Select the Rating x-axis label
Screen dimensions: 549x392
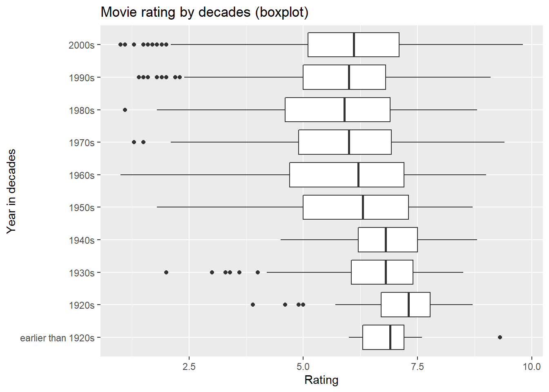(x=321, y=380)
